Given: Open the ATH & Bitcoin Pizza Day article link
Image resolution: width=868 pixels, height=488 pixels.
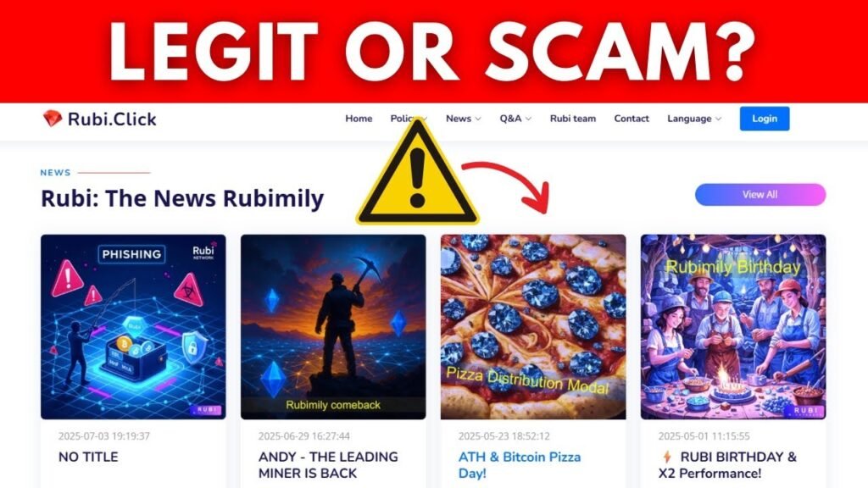Looking at the screenshot, I should tap(520, 465).
